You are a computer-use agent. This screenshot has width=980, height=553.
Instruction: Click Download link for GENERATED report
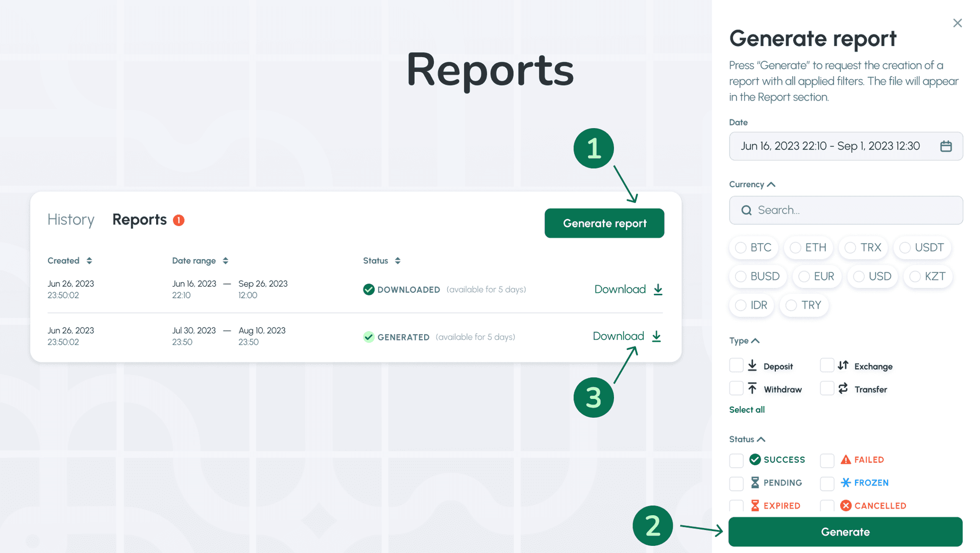(618, 336)
